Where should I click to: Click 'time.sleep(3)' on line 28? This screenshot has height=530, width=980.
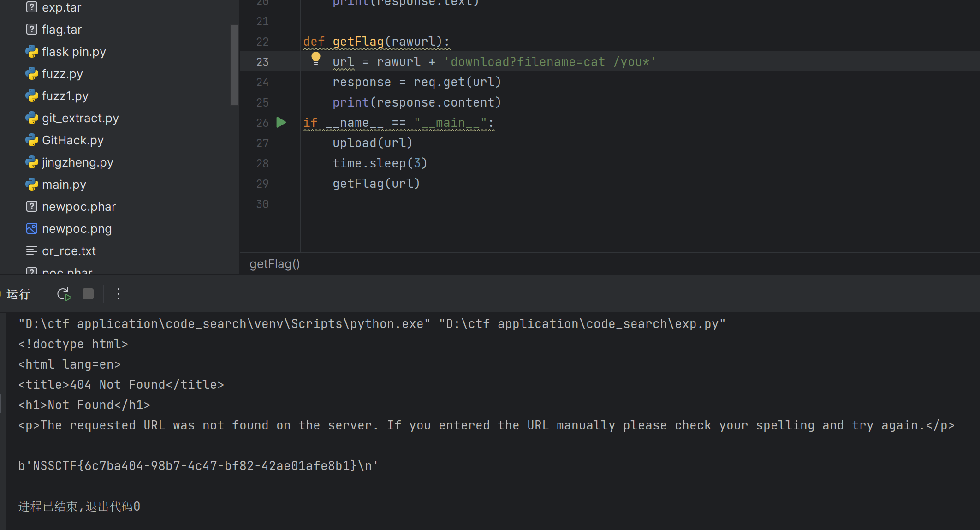click(380, 163)
